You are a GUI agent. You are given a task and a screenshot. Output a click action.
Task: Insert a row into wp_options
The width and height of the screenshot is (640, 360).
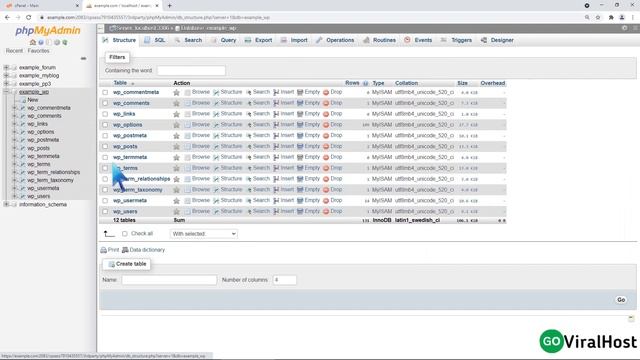284,124
